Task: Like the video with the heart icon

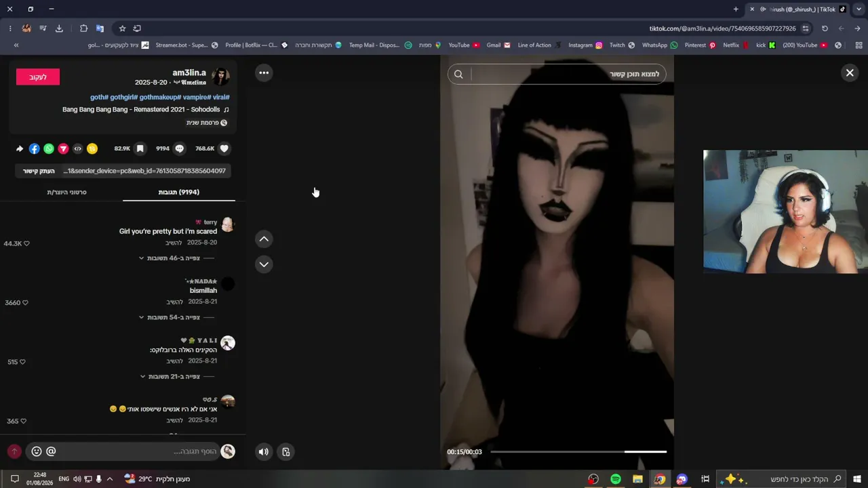Action: click(x=224, y=148)
